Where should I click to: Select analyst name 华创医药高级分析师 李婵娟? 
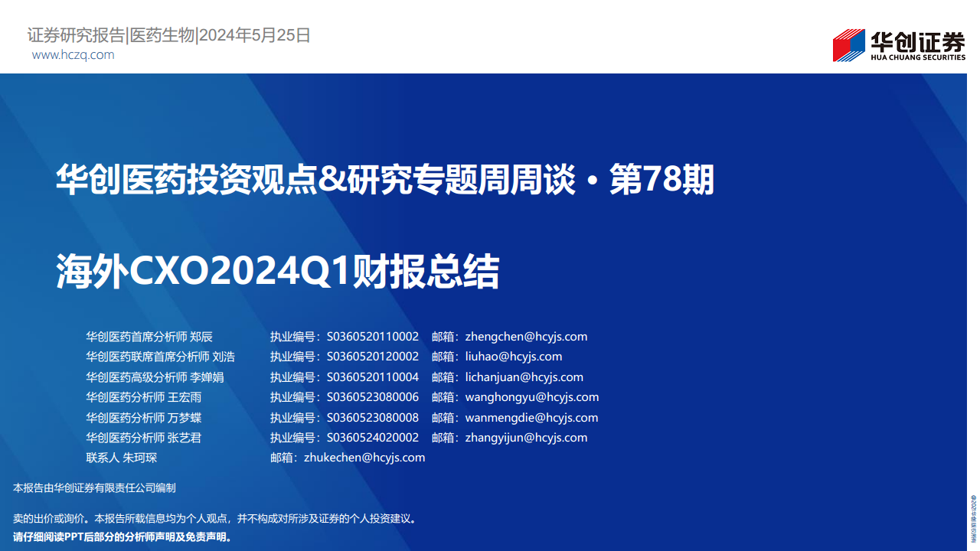[155, 377]
